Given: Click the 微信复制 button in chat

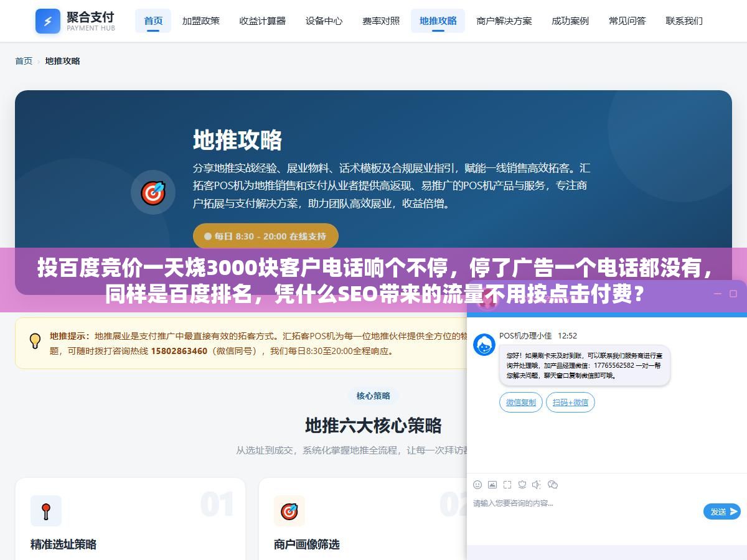Looking at the screenshot, I should (521, 403).
